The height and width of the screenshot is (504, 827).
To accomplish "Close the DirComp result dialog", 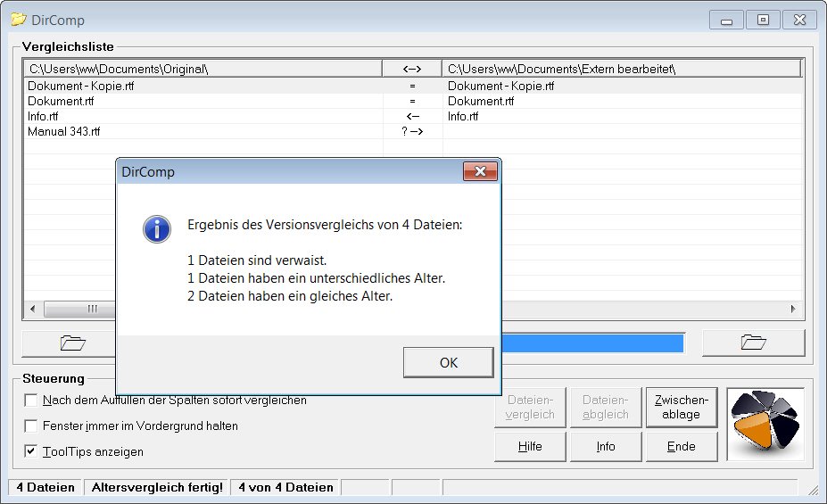I will [x=480, y=171].
